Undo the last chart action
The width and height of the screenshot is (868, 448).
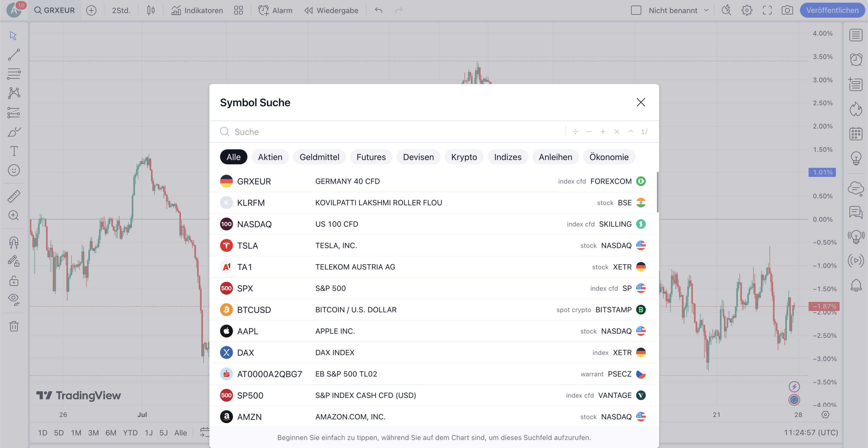378,10
